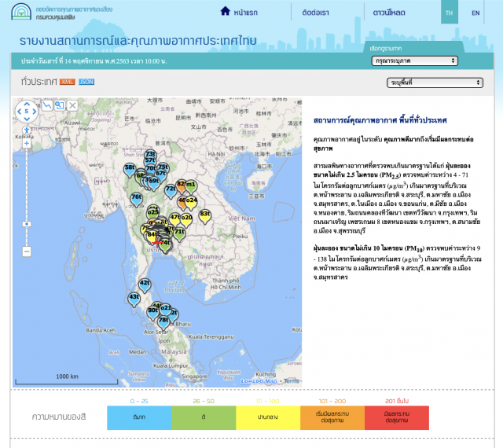Click the 42t station marker
Image resolution: width=503 pixels, height=448 pixels.
[145, 285]
